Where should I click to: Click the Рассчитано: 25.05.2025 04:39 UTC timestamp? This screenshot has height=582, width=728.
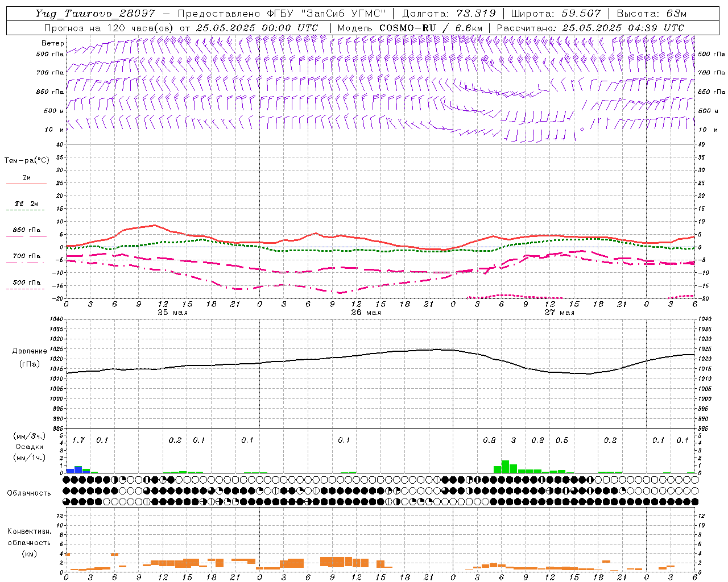[590, 28]
